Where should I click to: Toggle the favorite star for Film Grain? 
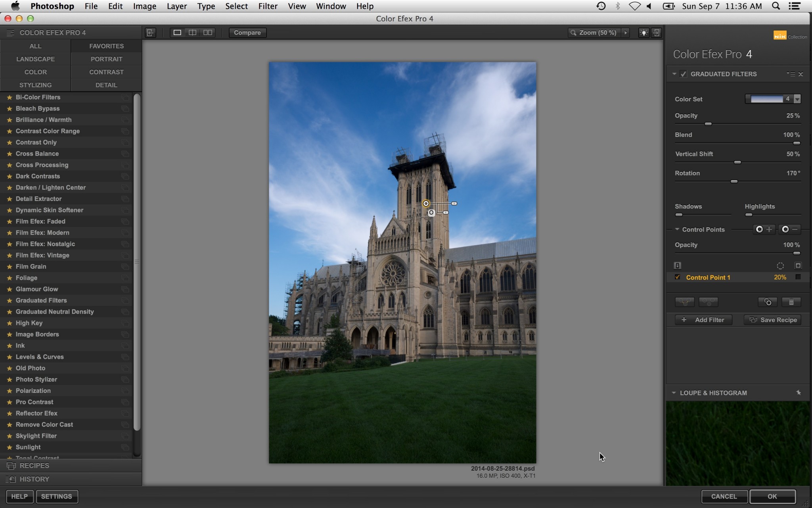[10, 267]
